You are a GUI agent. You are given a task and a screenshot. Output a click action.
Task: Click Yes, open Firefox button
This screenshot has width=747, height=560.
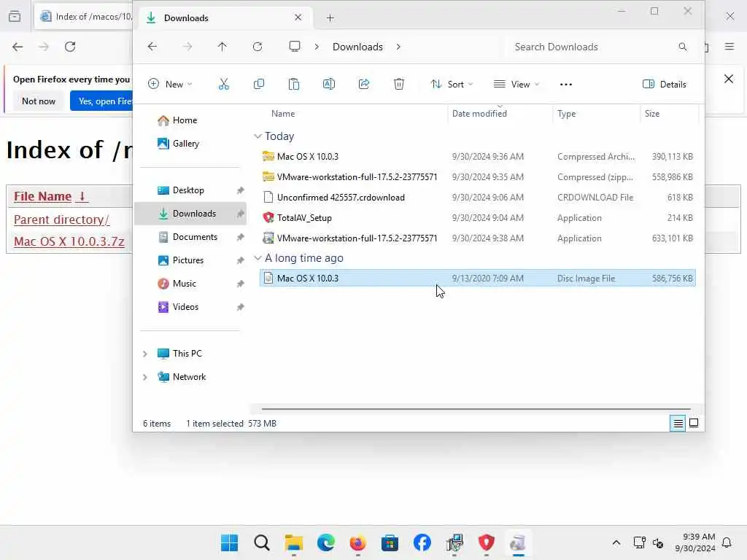point(101,101)
